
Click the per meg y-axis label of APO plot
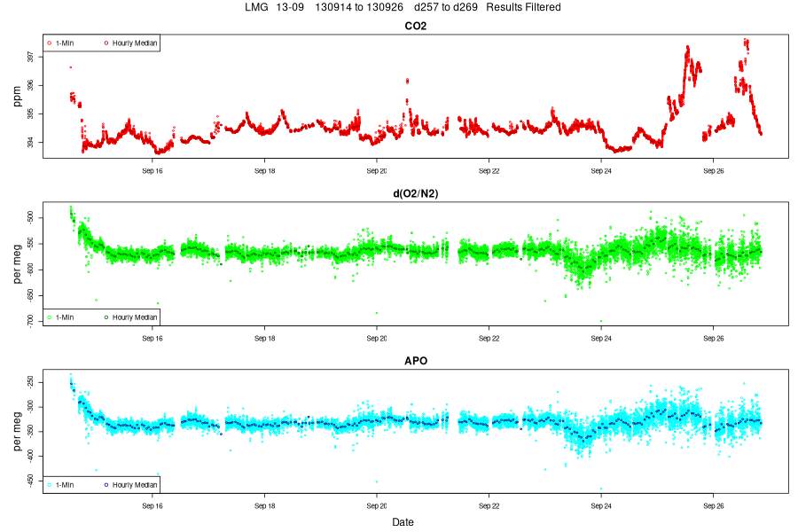(18, 431)
